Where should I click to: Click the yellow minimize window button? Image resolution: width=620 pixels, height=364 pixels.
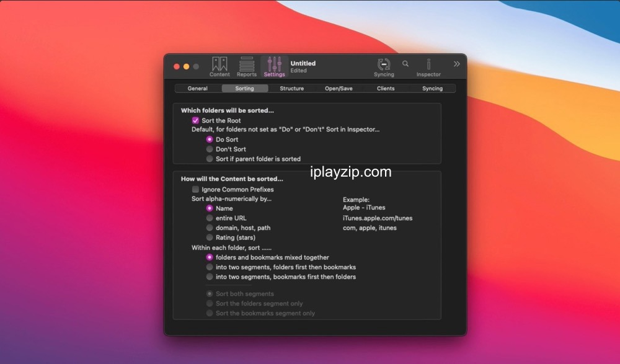point(186,66)
